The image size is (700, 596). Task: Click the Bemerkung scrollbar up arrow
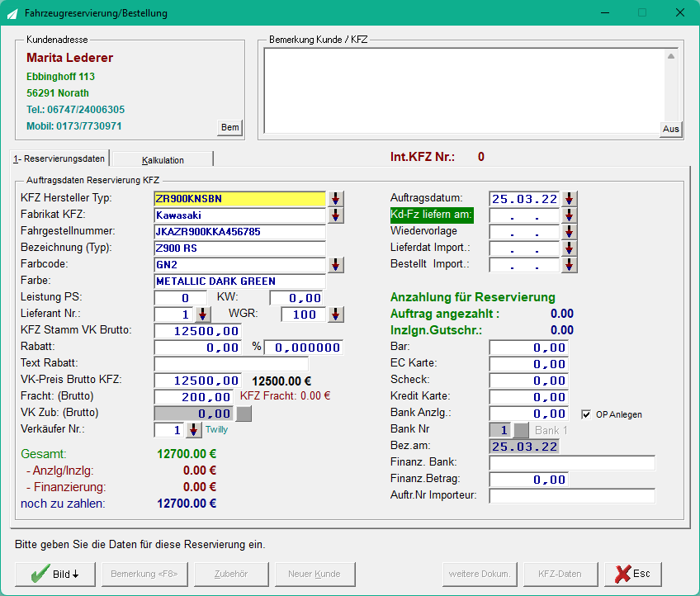click(x=671, y=56)
